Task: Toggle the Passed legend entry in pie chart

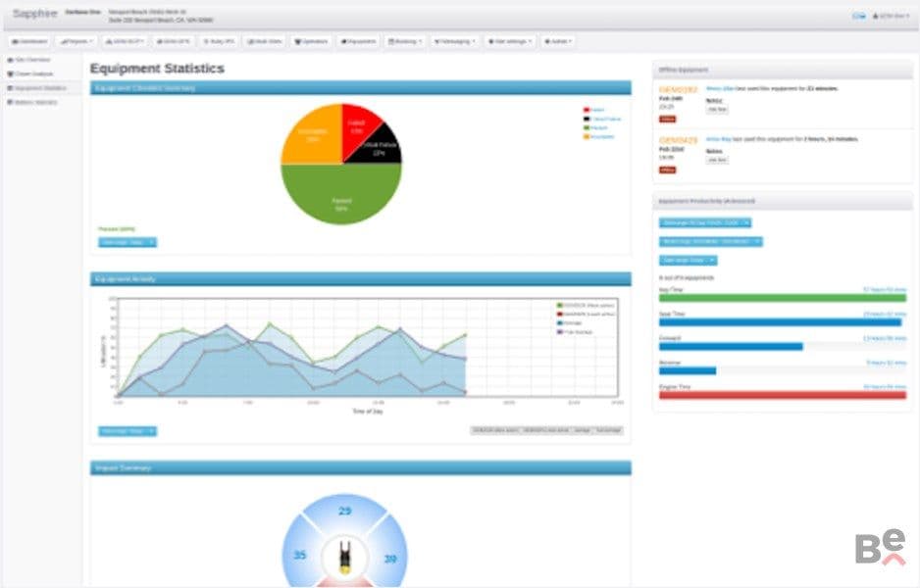Action: pyautogui.click(x=595, y=127)
